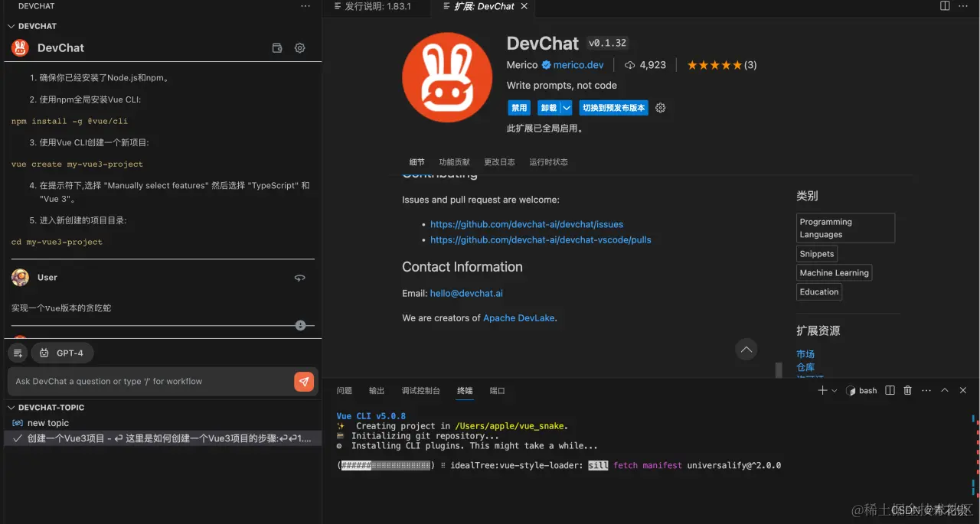
Task: Open the devchat issues GitHub link
Action: point(527,224)
